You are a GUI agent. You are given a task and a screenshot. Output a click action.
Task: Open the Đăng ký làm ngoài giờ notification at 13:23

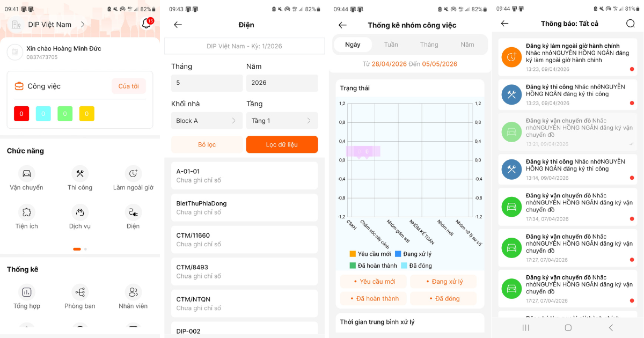tap(569, 57)
